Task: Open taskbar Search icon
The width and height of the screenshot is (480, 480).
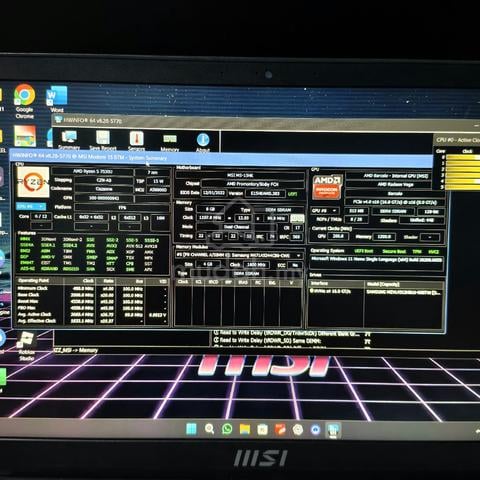Action: click(x=209, y=429)
